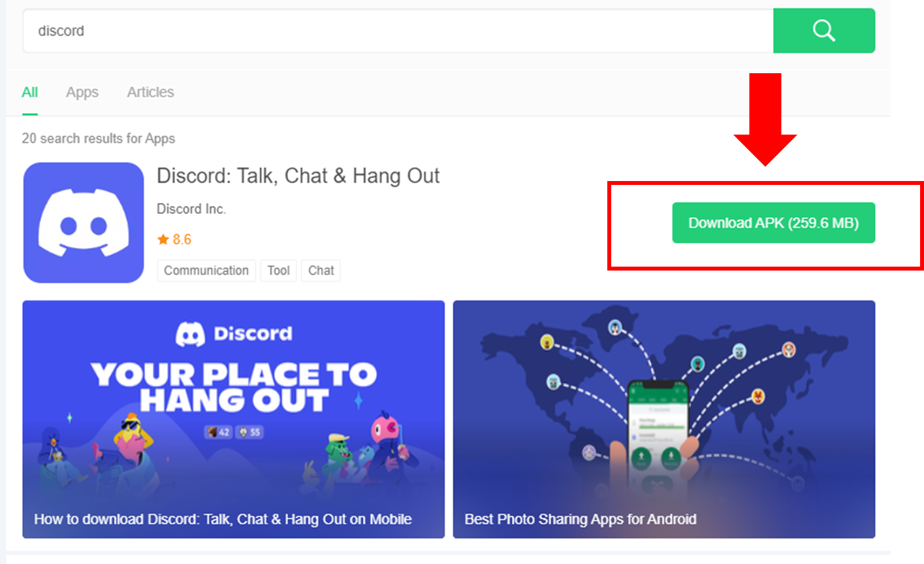The height and width of the screenshot is (564, 924).
Task: Open the Discord app icon
Action: coord(84,223)
